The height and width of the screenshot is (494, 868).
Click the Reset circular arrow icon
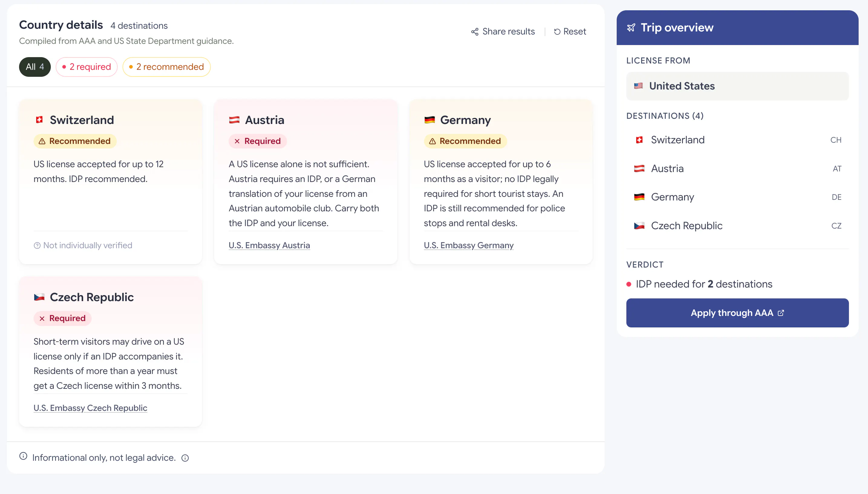[x=557, y=31]
